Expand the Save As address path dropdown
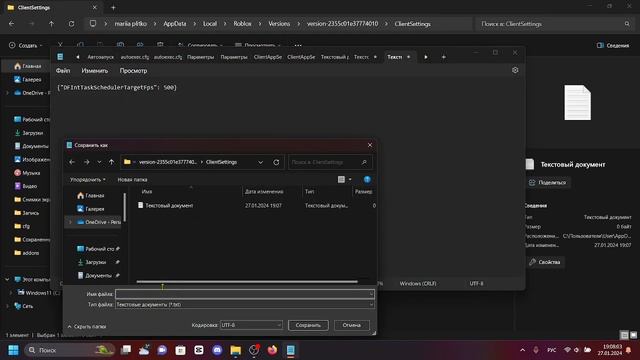The height and width of the screenshot is (360, 640). pos(260,162)
